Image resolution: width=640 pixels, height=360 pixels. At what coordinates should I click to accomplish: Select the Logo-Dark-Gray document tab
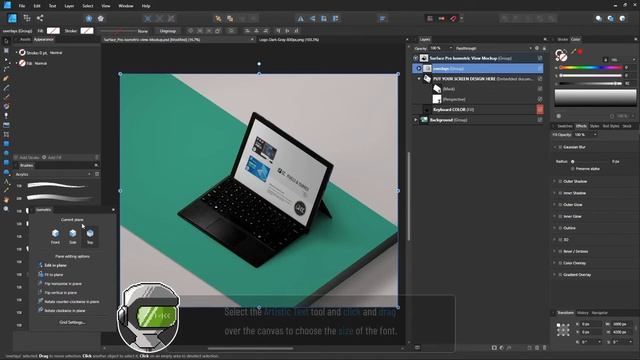(x=289, y=40)
